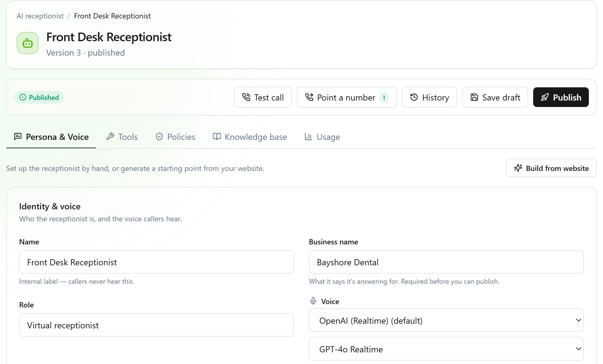603x364 pixels.
Task: Click 'Front Desk Receptionist' breadcrumb text
Action: pyautogui.click(x=112, y=16)
